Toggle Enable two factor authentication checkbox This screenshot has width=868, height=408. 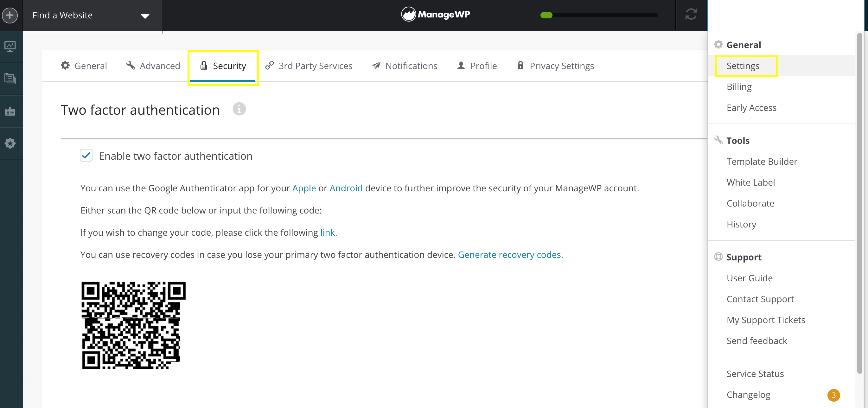click(x=86, y=156)
